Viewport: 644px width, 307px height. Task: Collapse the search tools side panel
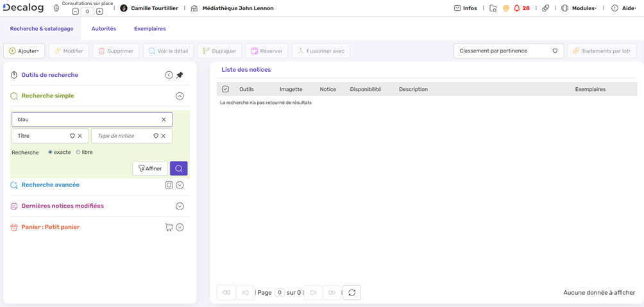(169, 75)
